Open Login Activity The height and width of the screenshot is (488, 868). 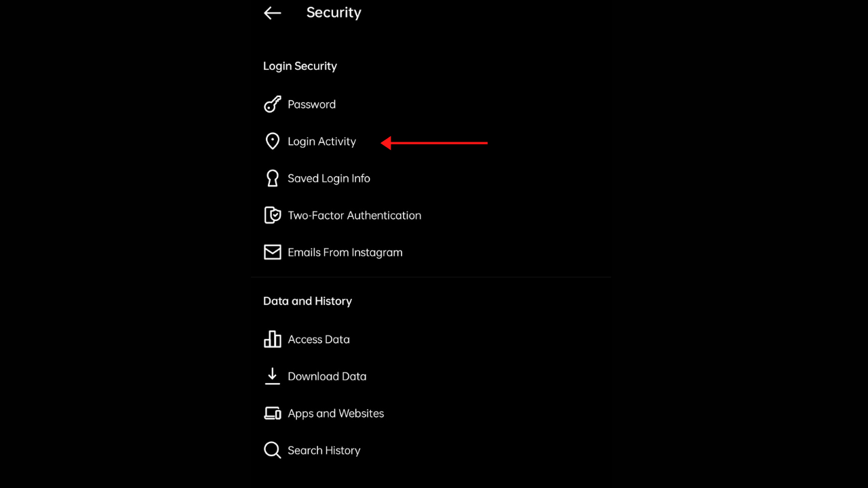tap(322, 142)
